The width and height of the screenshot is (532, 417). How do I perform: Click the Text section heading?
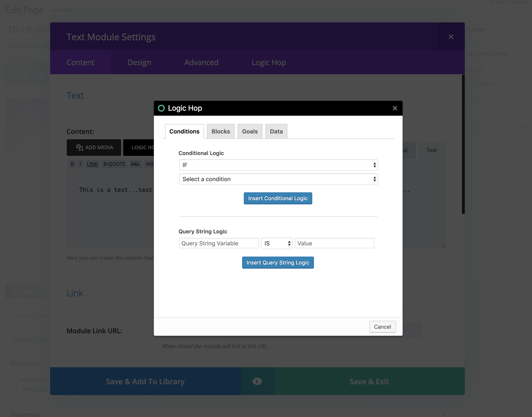[75, 96]
